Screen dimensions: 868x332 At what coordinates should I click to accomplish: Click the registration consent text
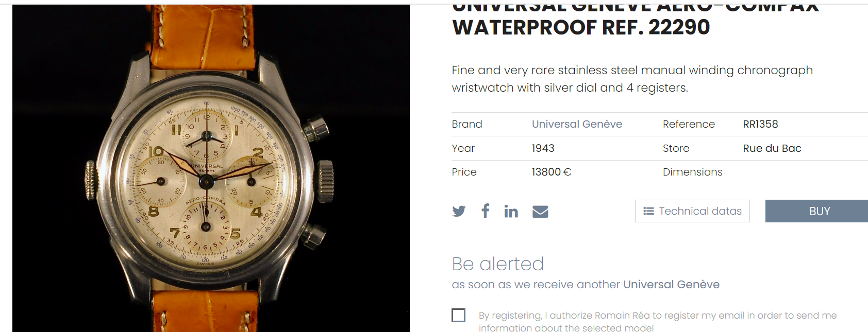657,322
